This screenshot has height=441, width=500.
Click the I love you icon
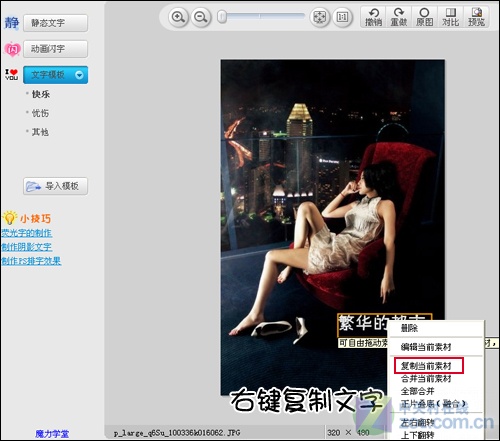click(x=11, y=74)
